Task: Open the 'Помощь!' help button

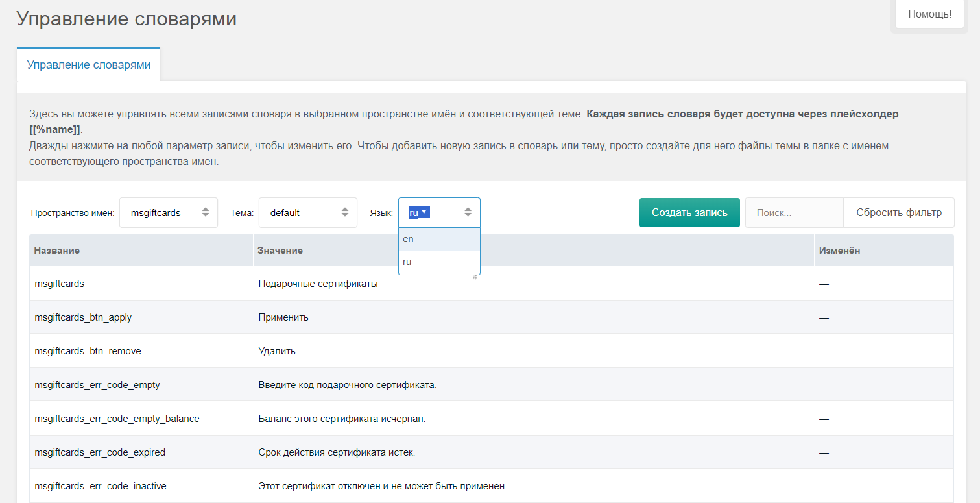Action: [929, 14]
